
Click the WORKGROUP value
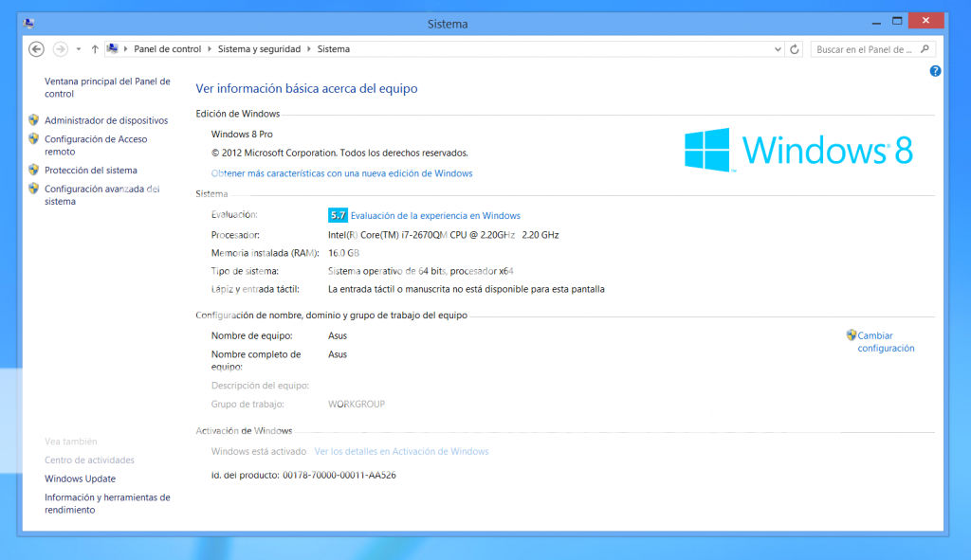coord(357,404)
